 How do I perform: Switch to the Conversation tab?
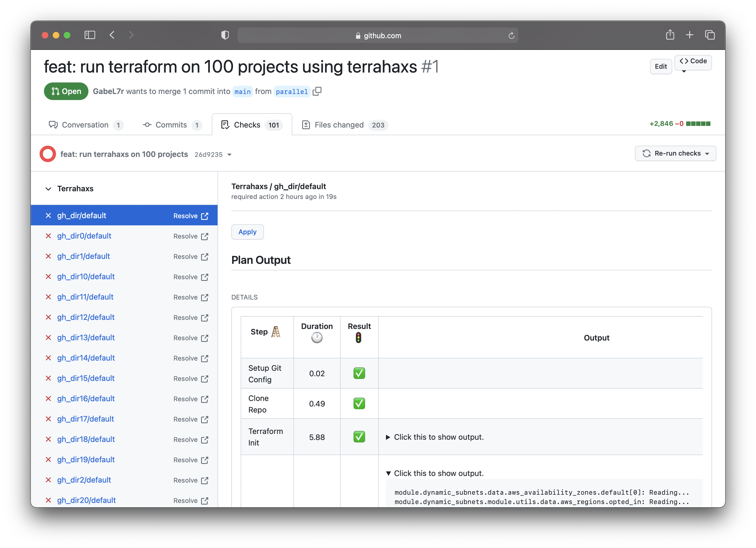(x=86, y=125)
